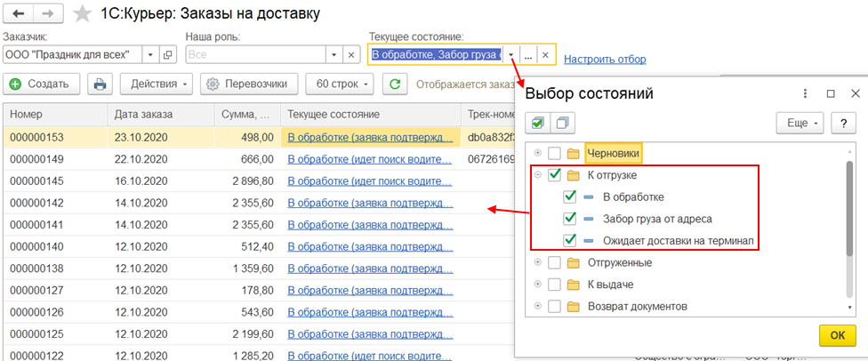Viewport: 868px width, 361px height.
Task: Open the dialog's three-dot options menu
Action: tap(806, 93)
